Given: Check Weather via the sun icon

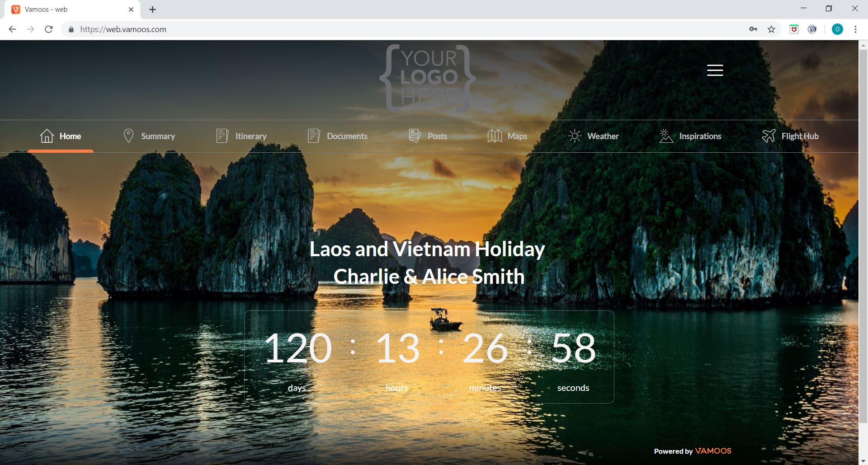Looking at the screenshot, I should [x=574, y=136].
